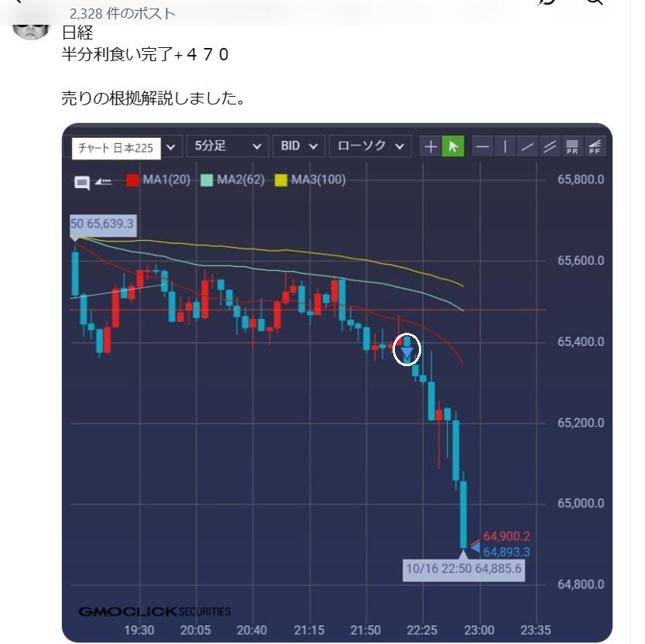Viewport: 645px width, 644px height.
Task: Open the Fibonacci retracement FR tool
Action: (x=572, y=146)
